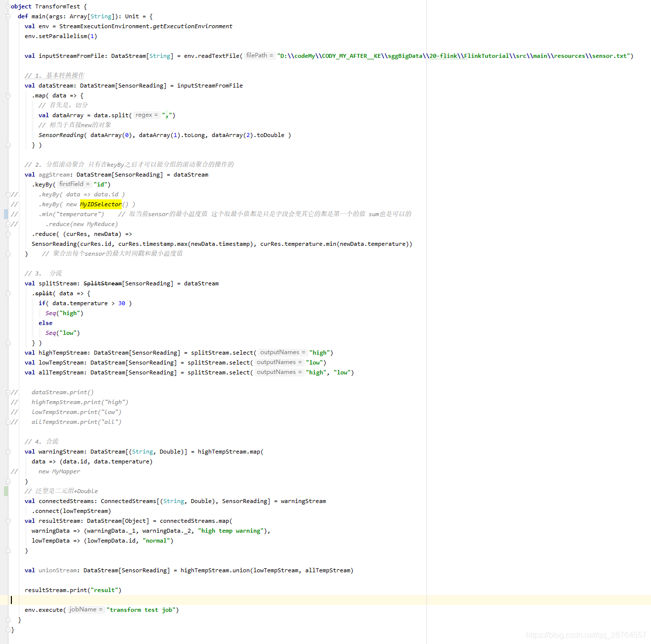Click struck-through SplitStream type
Viewport: 651px width, 644px height.
102,283
